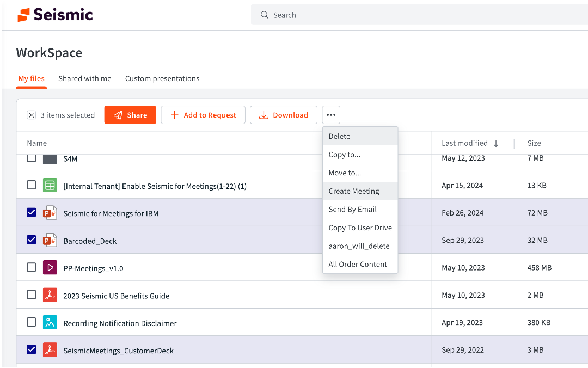The image size is (588, 368).
Task: Open the Recording Notification Disclaimer file name
Action: 120,323
